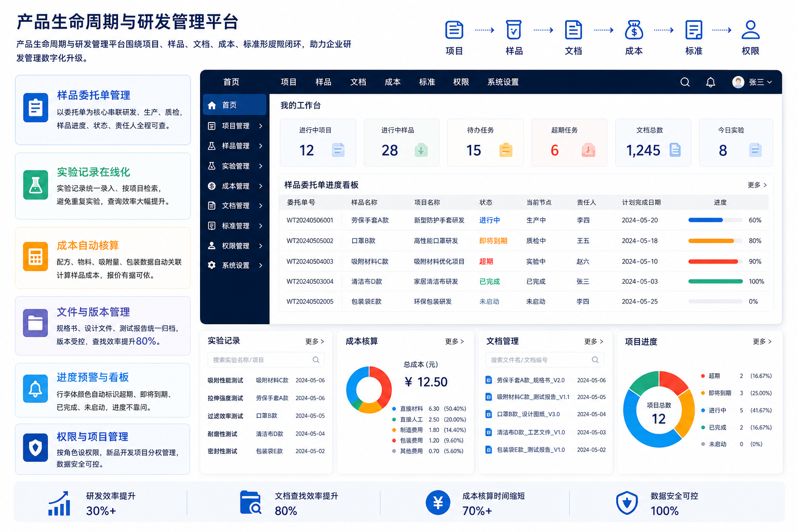Click the 标准 icon in the header workflow
The height and width of the screenshot is (532, 798).
694,30
